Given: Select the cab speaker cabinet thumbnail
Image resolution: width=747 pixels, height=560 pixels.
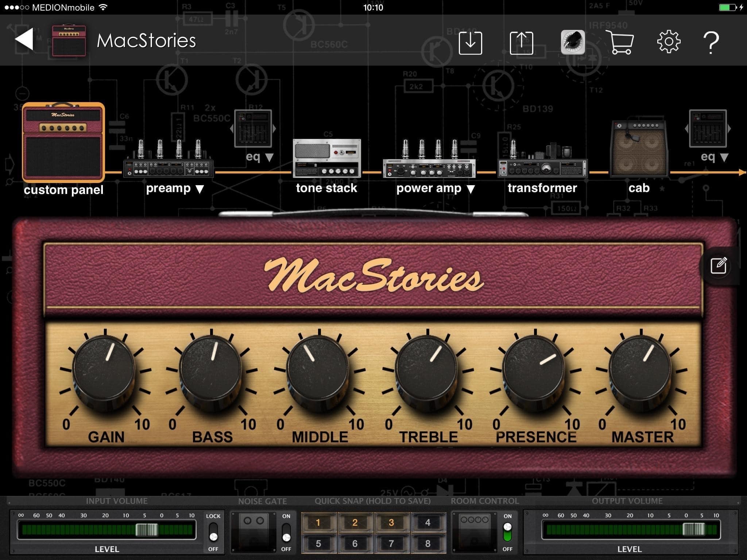Looking at the screenshot, I should 639,149.
